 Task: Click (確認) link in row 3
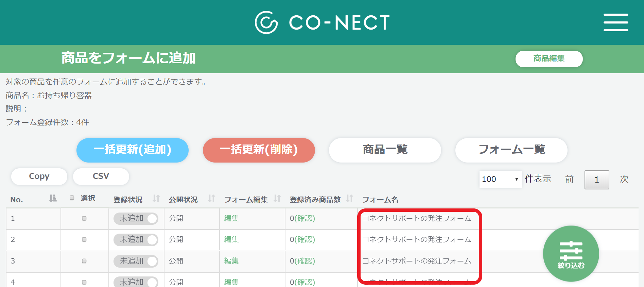point(304,261)
